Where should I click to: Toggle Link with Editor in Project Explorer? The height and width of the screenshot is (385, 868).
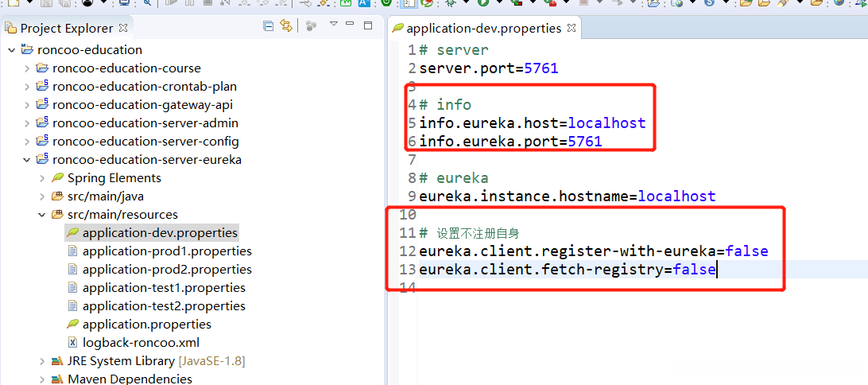[285, 26]
